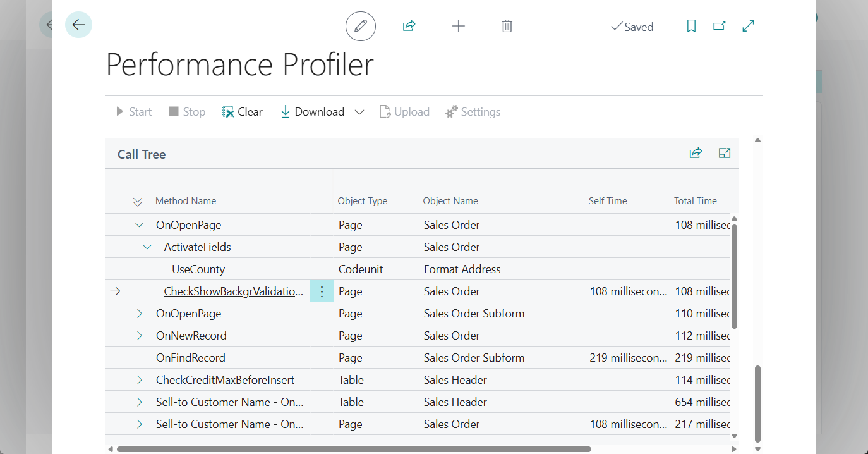The height and width of the screenshot is (454, 868).
Task: Open page in new window icon
Action: 720,27
